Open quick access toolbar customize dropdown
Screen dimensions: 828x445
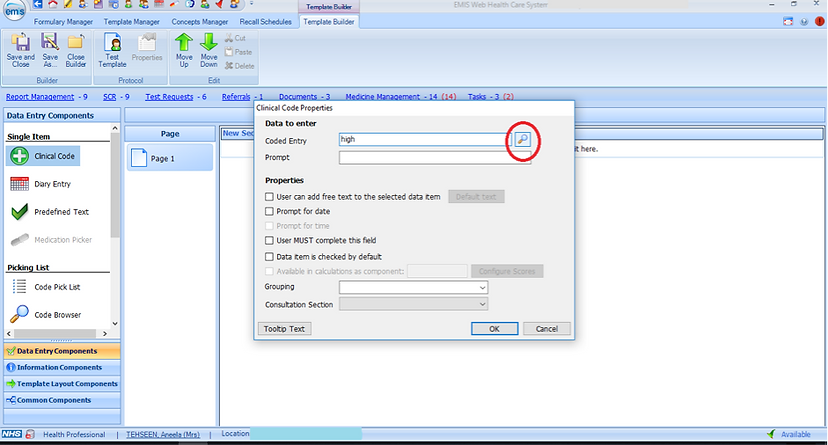point(251,4)
